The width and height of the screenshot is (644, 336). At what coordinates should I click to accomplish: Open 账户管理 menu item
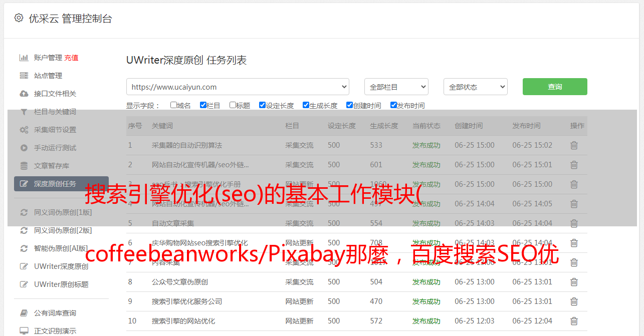coord(48,58)
